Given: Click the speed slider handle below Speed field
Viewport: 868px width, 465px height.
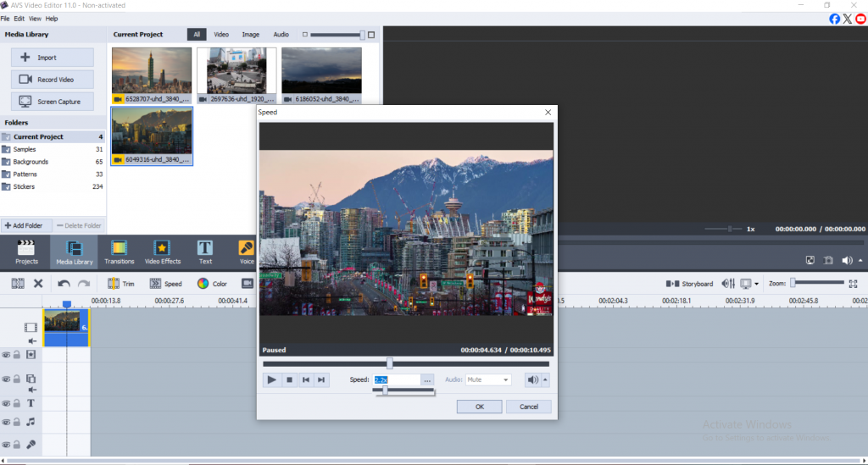Looking at the screenshot, I should point(385,390).
